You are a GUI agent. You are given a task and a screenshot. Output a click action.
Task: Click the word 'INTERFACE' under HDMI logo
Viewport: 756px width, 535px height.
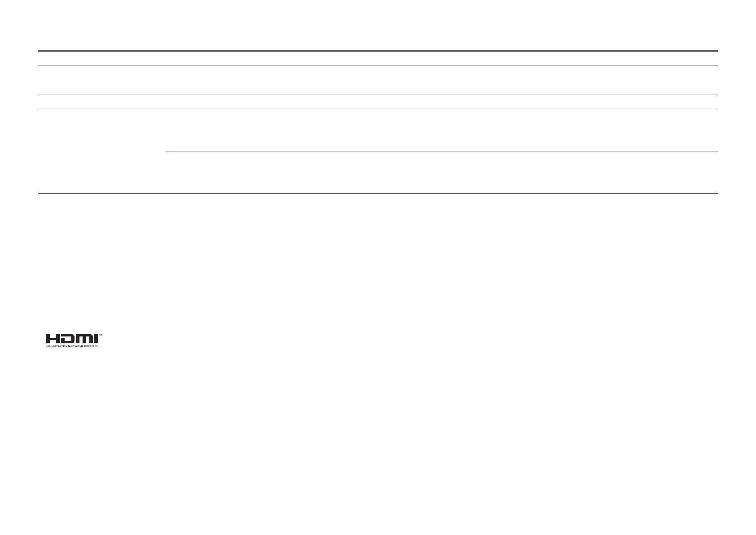tap(92, 346)
